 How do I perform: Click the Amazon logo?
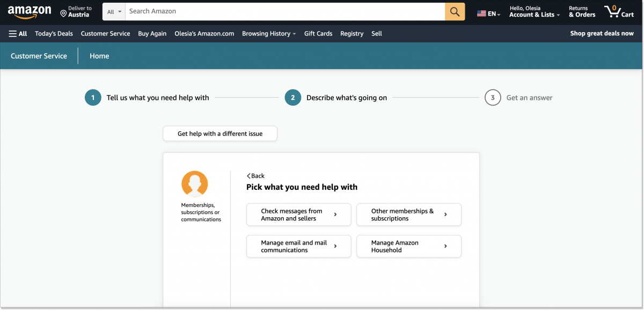pos(30,11)
